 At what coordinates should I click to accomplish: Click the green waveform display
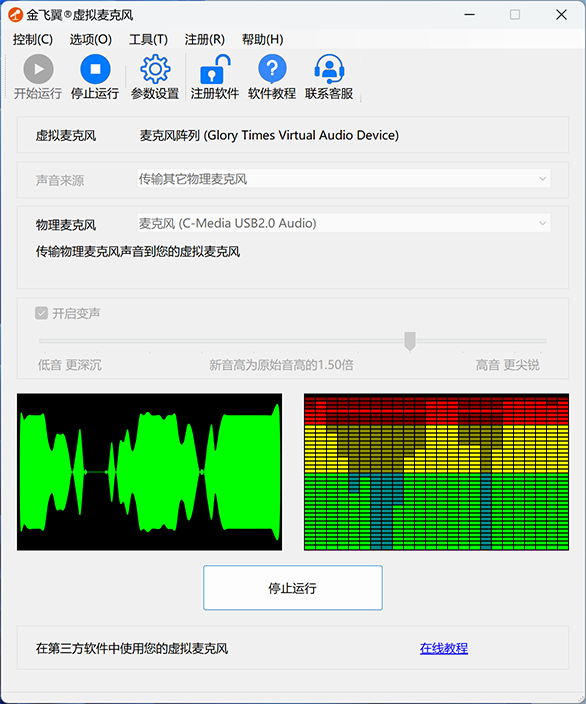(150, 472)
